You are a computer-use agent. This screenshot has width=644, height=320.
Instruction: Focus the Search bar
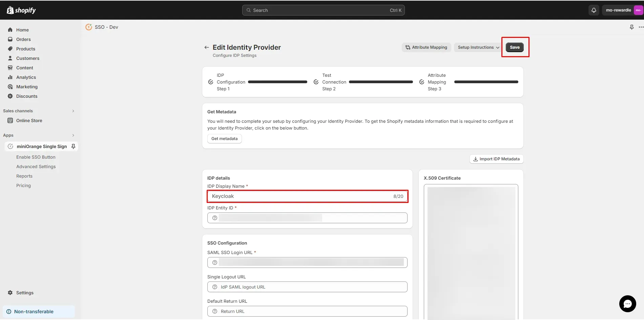323,10
